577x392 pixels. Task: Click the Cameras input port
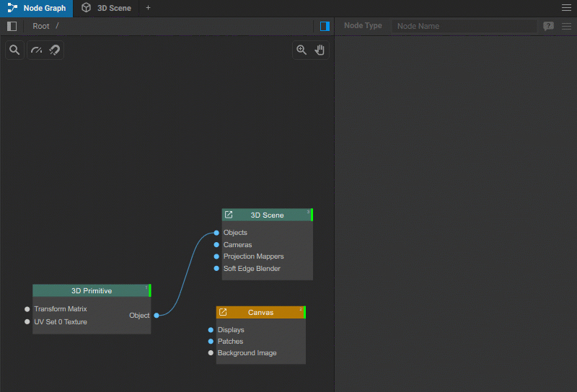click(216, 245)
